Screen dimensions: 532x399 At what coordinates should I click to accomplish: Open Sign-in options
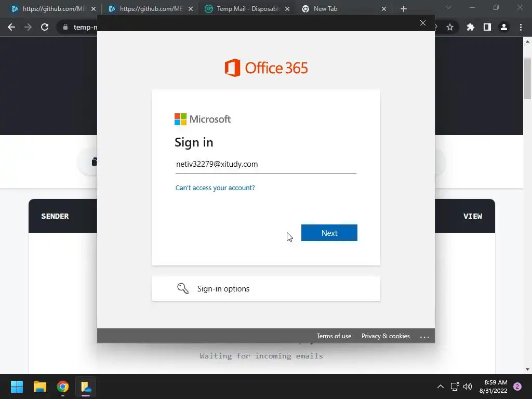tap(265, 289)
